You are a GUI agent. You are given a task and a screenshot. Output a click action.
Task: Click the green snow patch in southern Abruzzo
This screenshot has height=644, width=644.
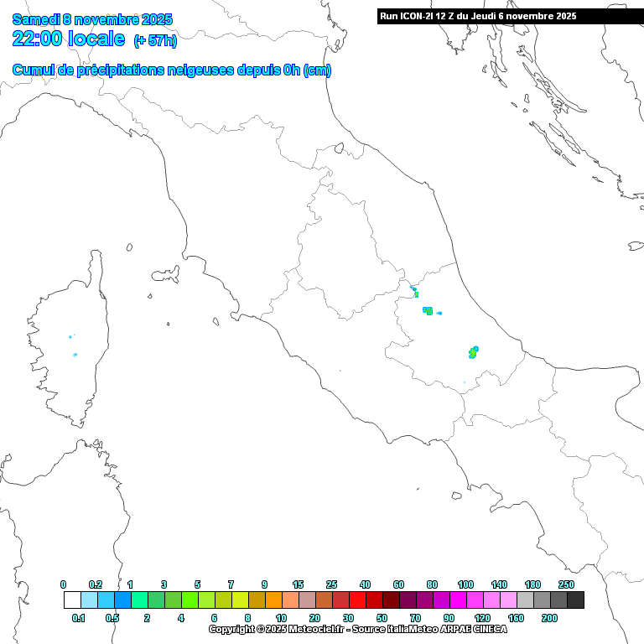point(473,352)
